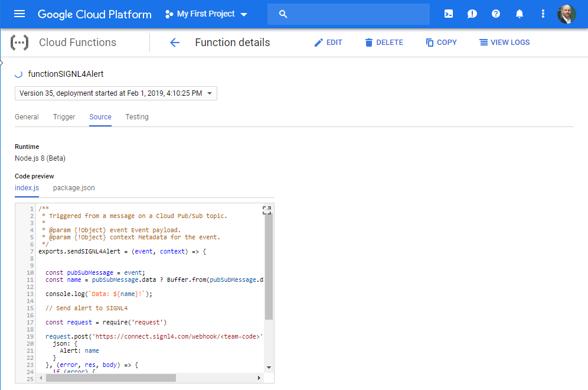Open the Help question mark icon
Viewport: 588px width, 390px height.
(x=496, y=14)
